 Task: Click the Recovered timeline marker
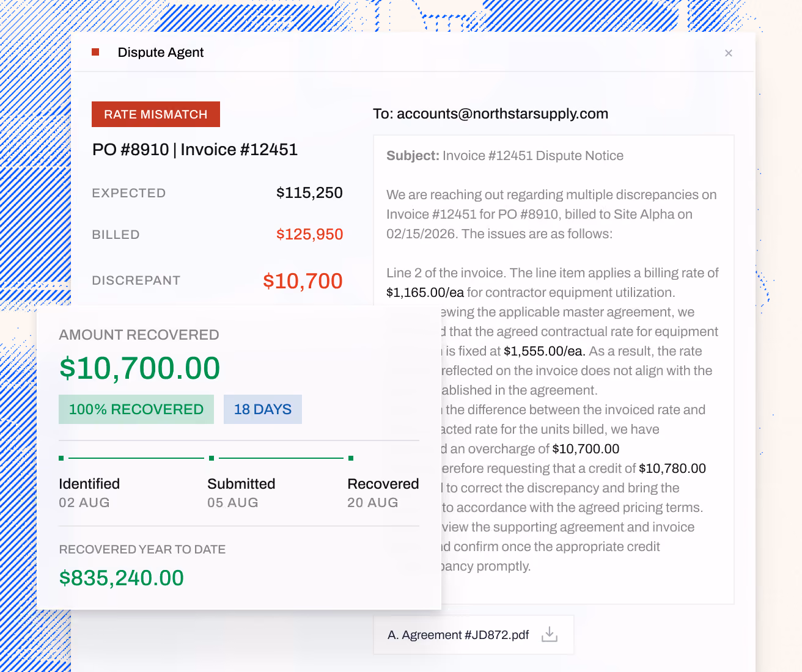tap(351, 458)
